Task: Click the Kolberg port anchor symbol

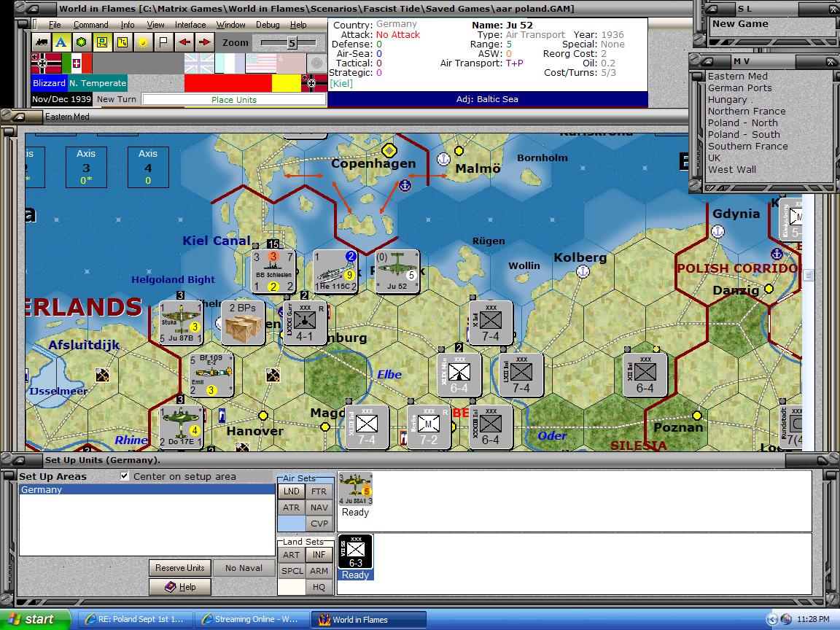Action: [583, 271]
